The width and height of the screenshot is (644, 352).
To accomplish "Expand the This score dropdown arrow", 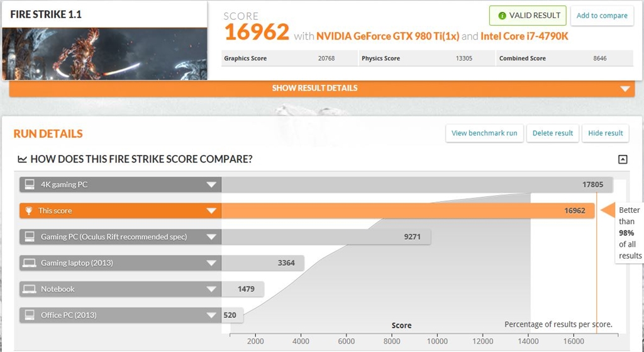I will pyautogui.click(x=211, y=211).
